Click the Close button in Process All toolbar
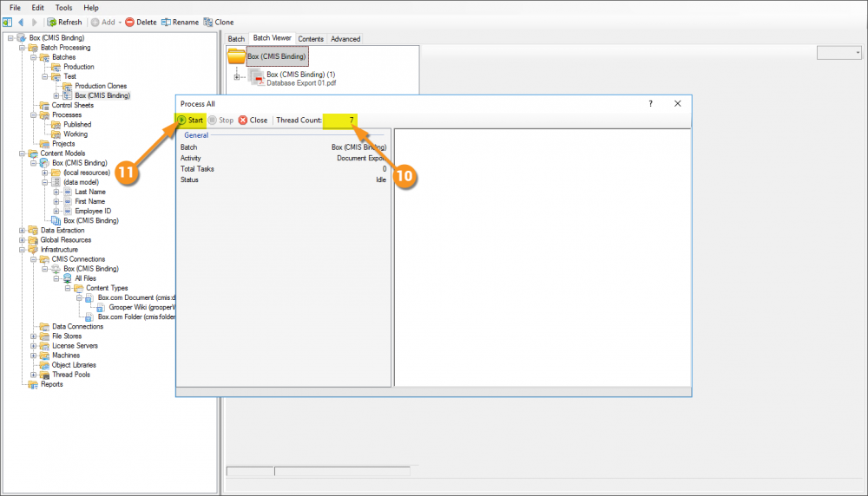868x496 pixels. point(253,120)
